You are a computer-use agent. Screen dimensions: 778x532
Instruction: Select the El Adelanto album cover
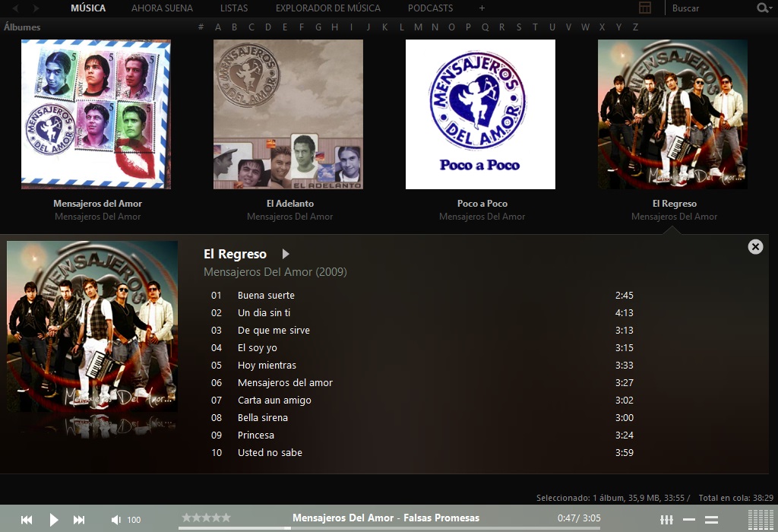tap(288, 114)
